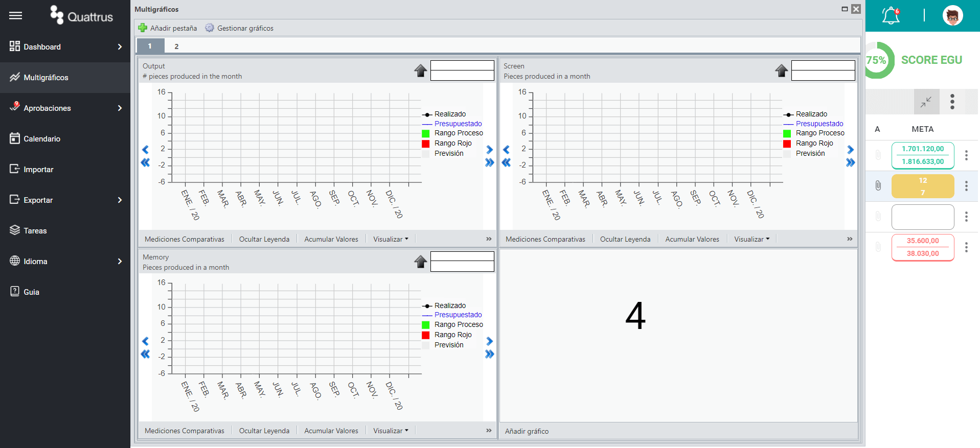Open Visualizar dropdown in Screen chart
This screenshot has height=448, width=980.
[751, 239]
